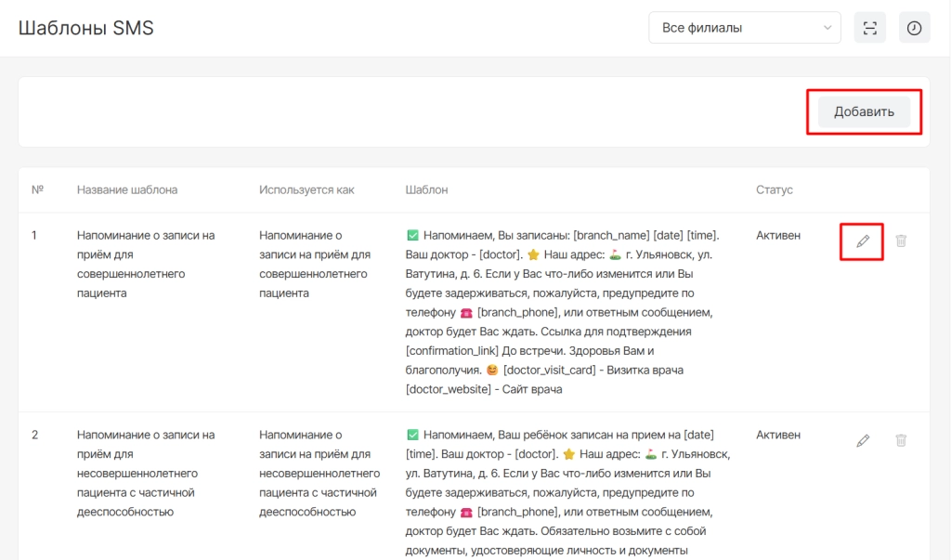Click the "Используется как" column header
The height and width of the screenshot is (560, 951).
pos(306,189)
